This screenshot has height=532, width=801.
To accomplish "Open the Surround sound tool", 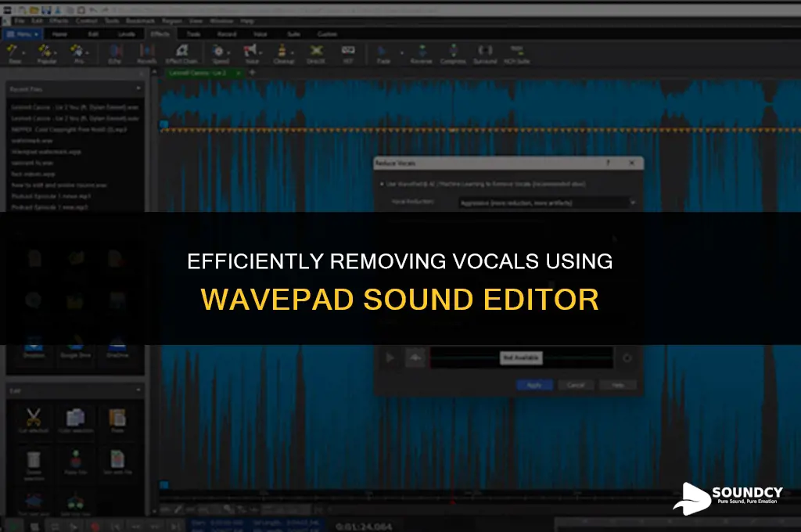I will (485, 54).
